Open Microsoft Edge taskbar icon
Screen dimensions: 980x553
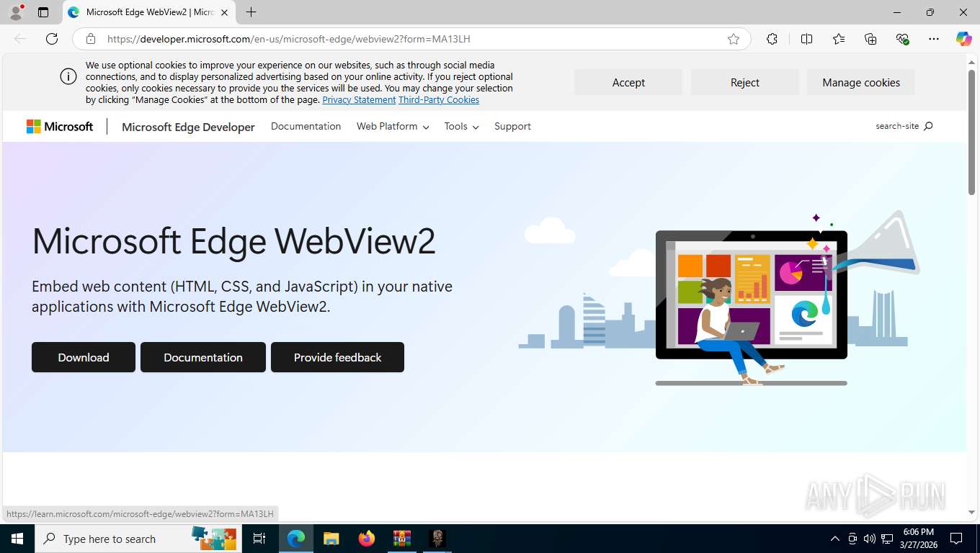point(296,539)
